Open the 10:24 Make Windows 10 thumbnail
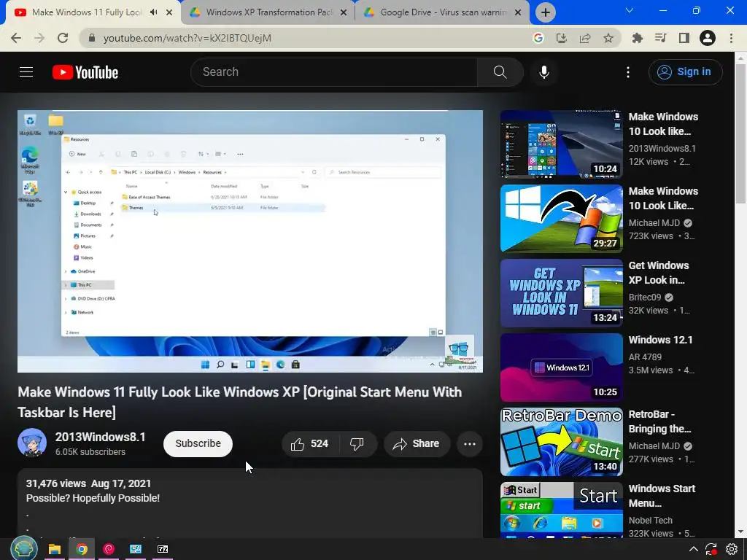 point(561,144)
